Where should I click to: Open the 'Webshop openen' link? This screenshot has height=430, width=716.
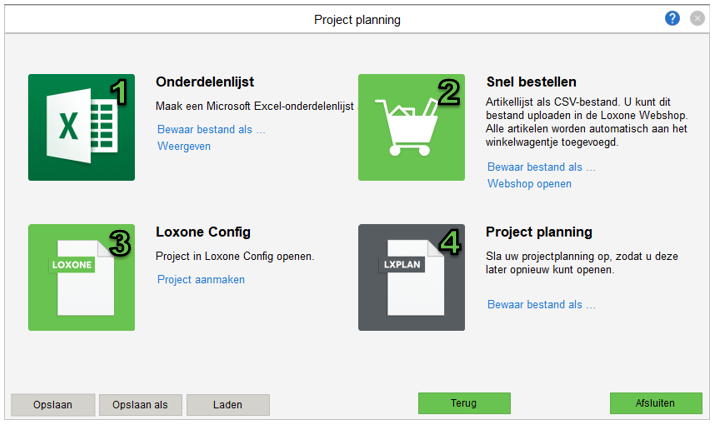(x=529, y=184)
